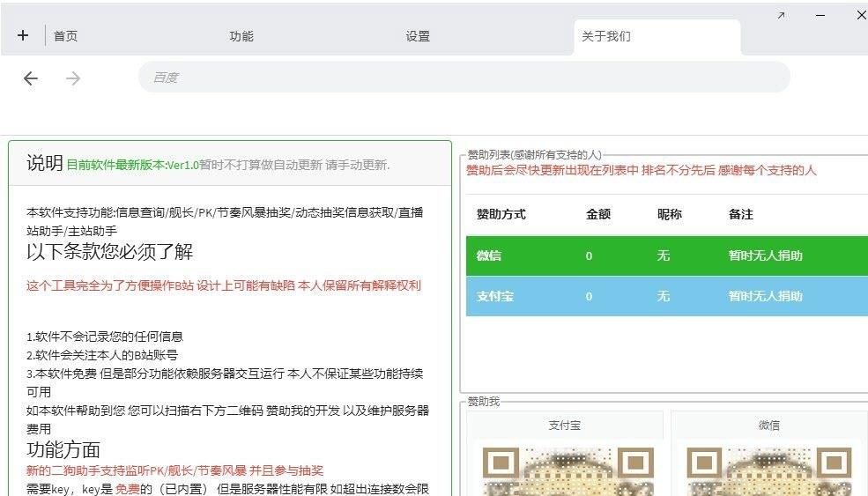Click the 赞助列表 group label
The image size is (868, 496).
click(534, 154)
